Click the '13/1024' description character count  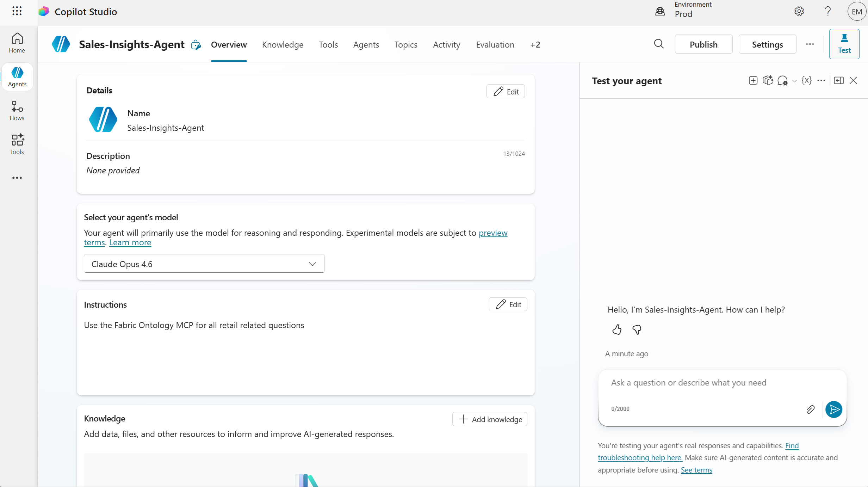514,154
